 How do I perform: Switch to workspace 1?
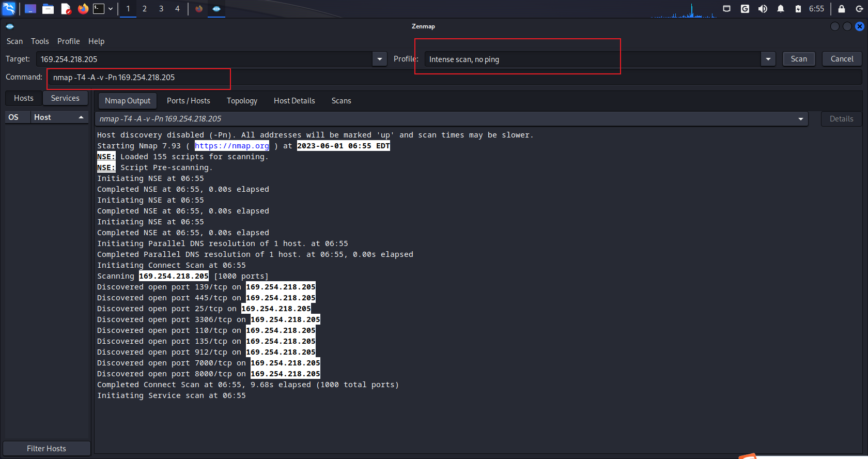(x=128, y=9)
